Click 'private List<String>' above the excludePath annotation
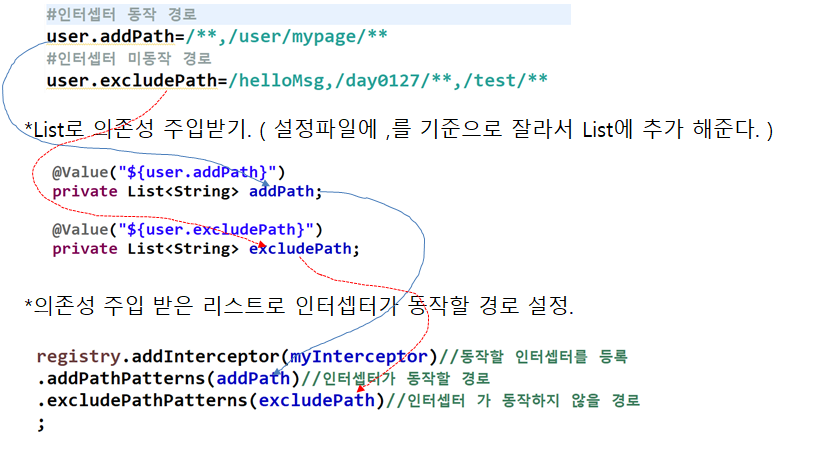815x465 pixels. click(146, 191)
